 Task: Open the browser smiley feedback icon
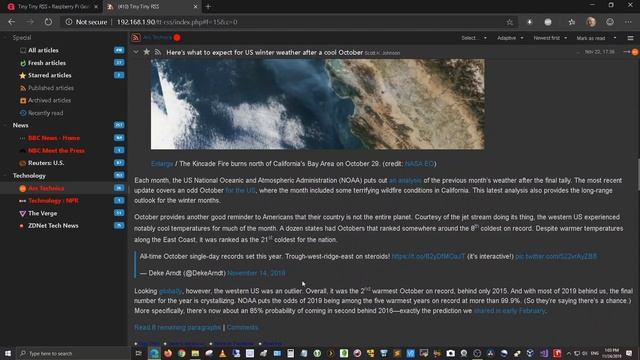coord(610,22)
